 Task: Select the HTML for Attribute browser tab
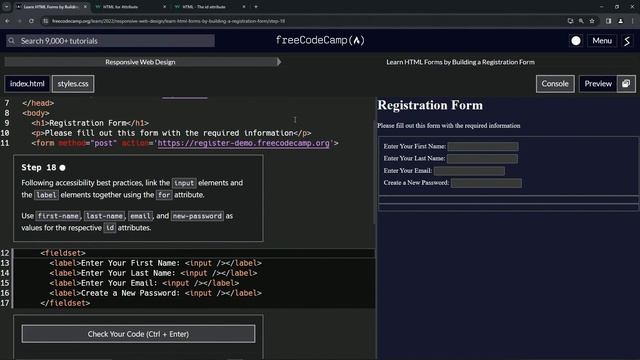coord(130,7)
